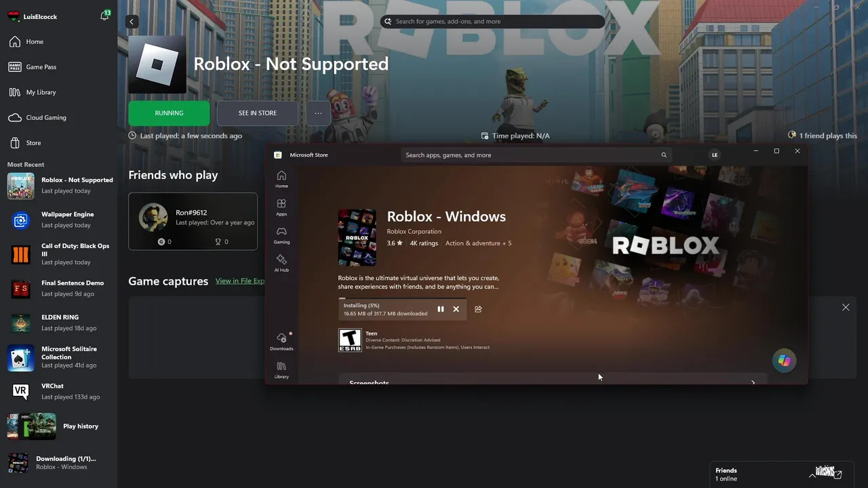Open Home in Microsoft Store sidebar

pyautogui.click(x=281, y=180)
